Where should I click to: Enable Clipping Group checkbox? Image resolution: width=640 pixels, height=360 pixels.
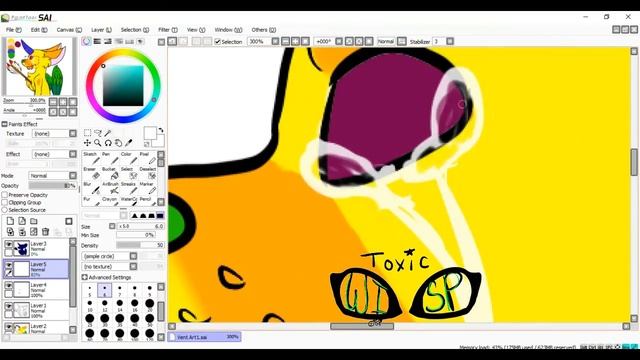pos(4,202)
